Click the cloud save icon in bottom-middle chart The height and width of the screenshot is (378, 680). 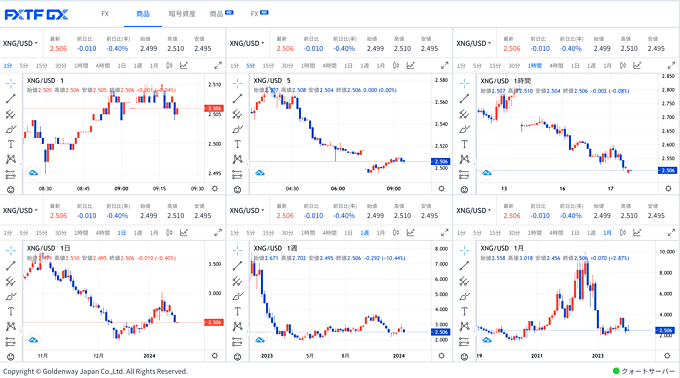coord(259,340)
